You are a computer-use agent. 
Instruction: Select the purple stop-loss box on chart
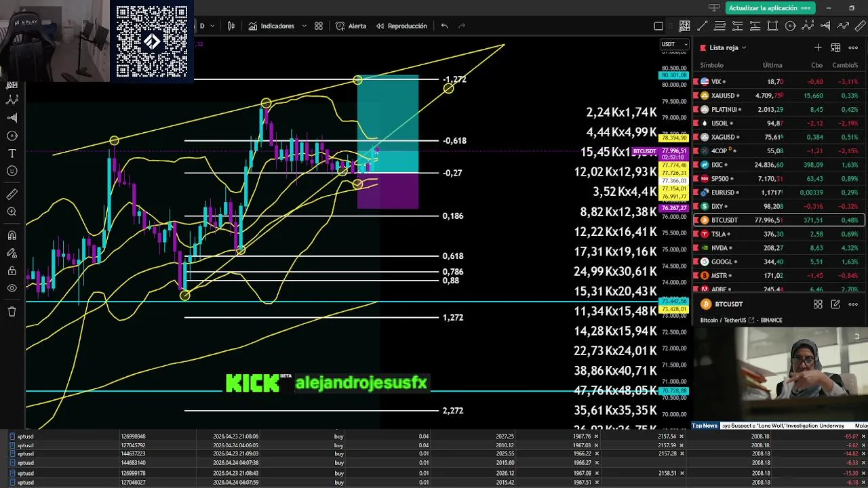(388, 190)
